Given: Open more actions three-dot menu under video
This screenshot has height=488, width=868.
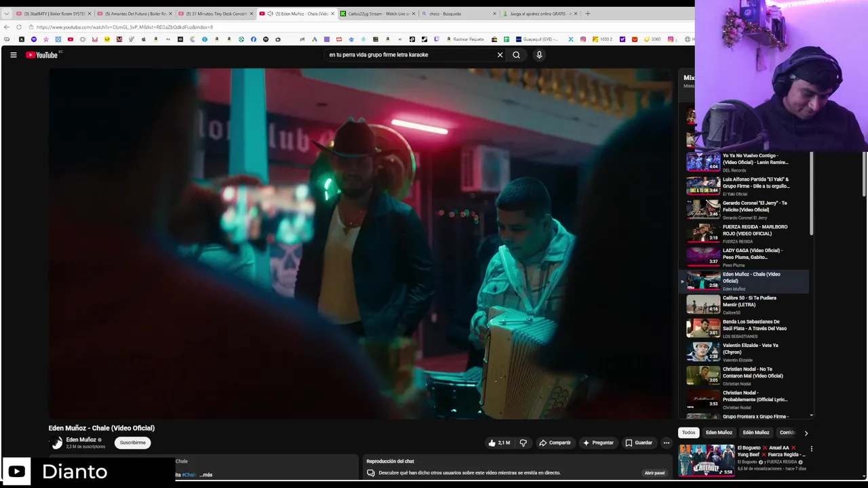Looking at the screenshot, I should coord(666,443).
